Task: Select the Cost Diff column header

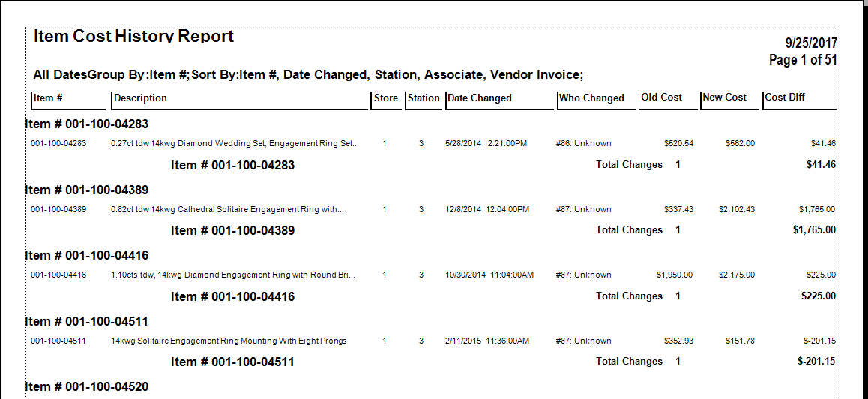Action: (x=785, y=97)
